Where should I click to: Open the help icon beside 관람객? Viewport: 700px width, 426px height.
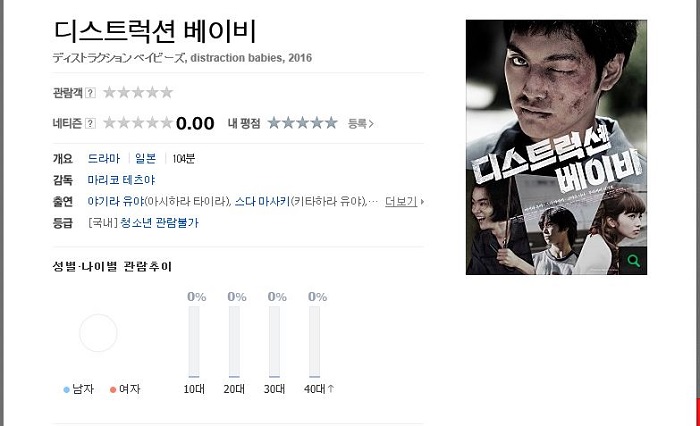90,93
